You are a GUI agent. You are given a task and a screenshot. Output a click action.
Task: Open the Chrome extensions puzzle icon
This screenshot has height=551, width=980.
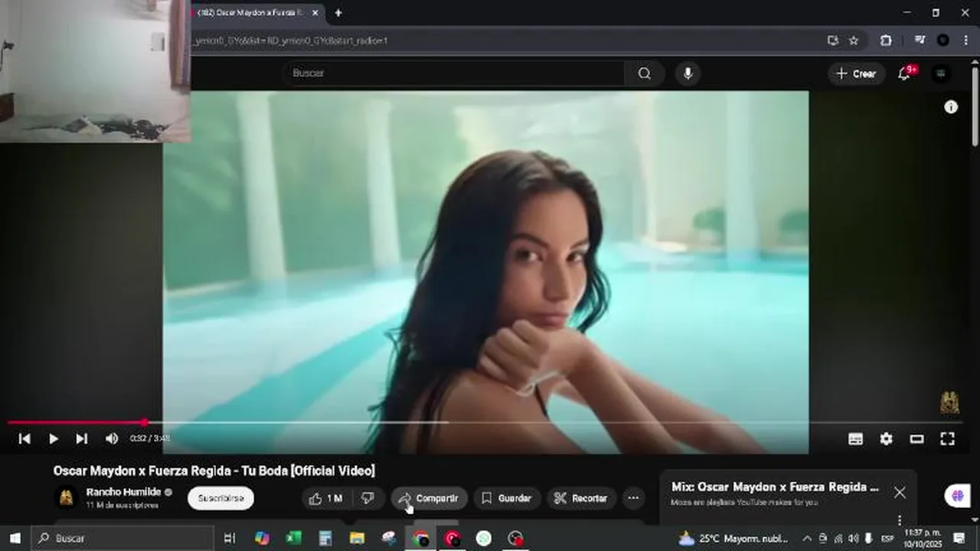coord(886,41)
